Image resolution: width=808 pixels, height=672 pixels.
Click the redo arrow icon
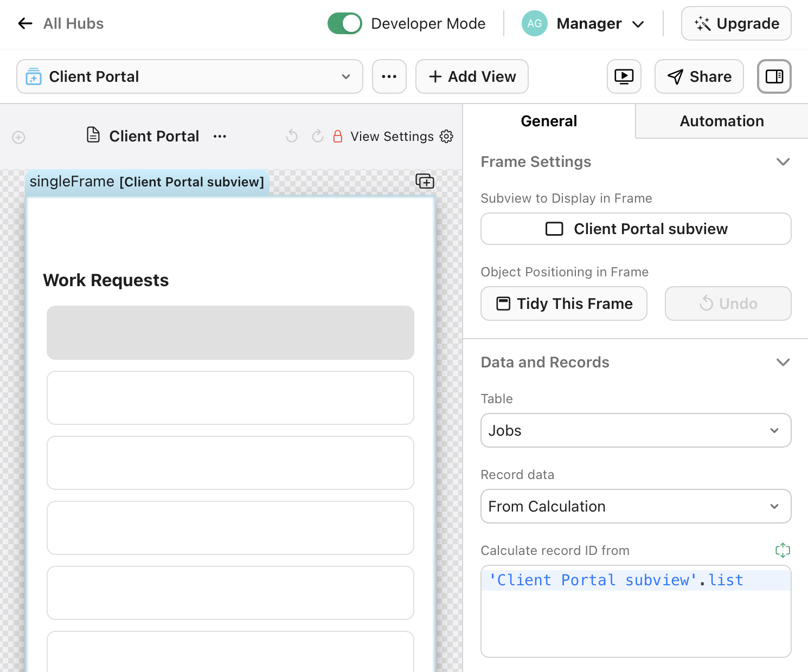pos(317,136)
